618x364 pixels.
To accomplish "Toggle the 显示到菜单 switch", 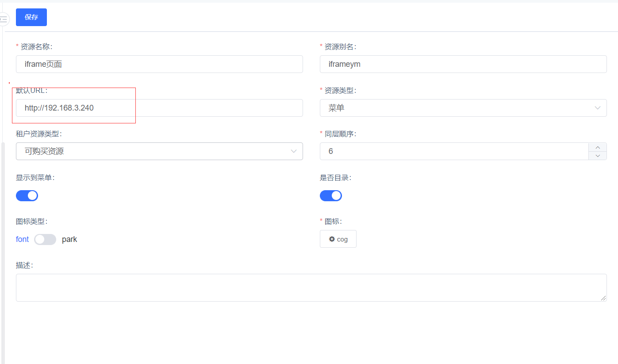I will pos(27,195).
